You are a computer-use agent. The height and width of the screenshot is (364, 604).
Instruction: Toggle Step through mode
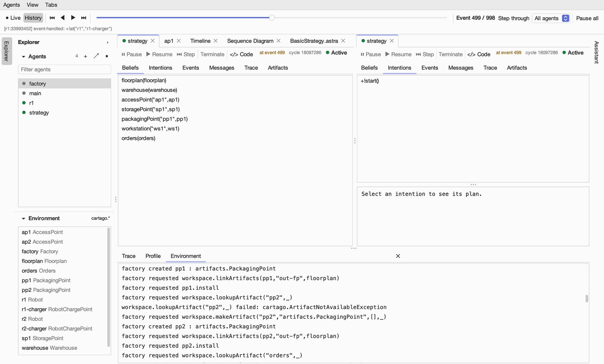tap(514, 18)
